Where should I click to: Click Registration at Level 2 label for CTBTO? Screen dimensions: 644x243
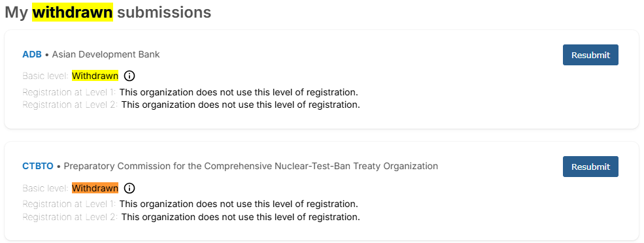[70, 217]
